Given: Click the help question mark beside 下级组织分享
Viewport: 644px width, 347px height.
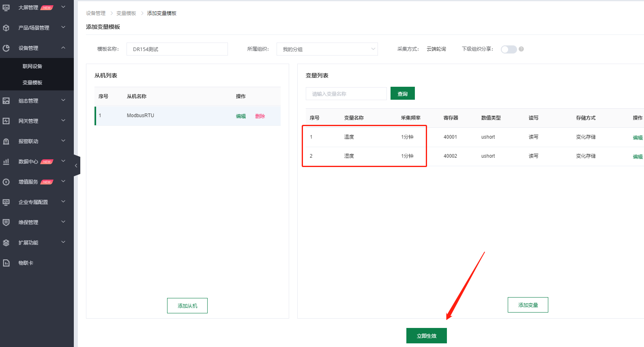Looking at the screenshot, I should [521, 49].
